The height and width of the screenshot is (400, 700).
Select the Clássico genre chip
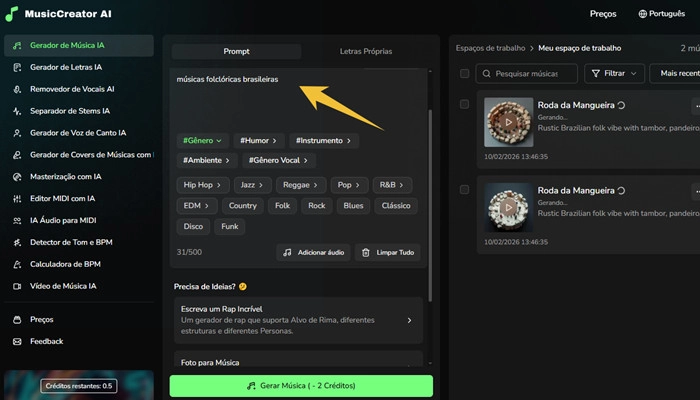[396, 206]
